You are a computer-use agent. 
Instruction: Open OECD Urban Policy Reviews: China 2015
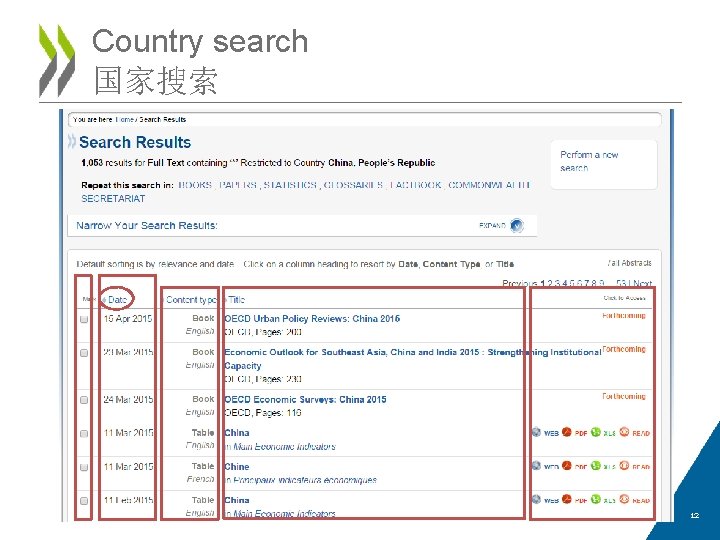click(x=312, y=319)
